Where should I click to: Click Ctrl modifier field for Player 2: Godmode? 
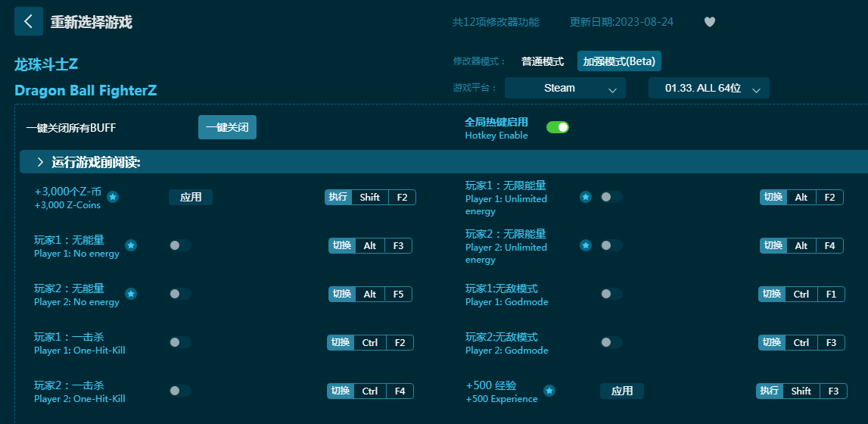click(801, 342)
